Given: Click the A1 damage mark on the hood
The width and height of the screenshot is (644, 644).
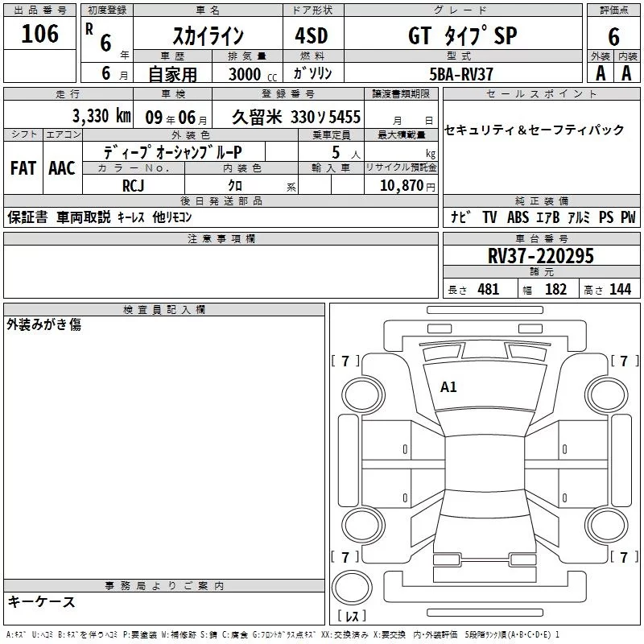Looking at the screenshot, I should coord(448,387).
